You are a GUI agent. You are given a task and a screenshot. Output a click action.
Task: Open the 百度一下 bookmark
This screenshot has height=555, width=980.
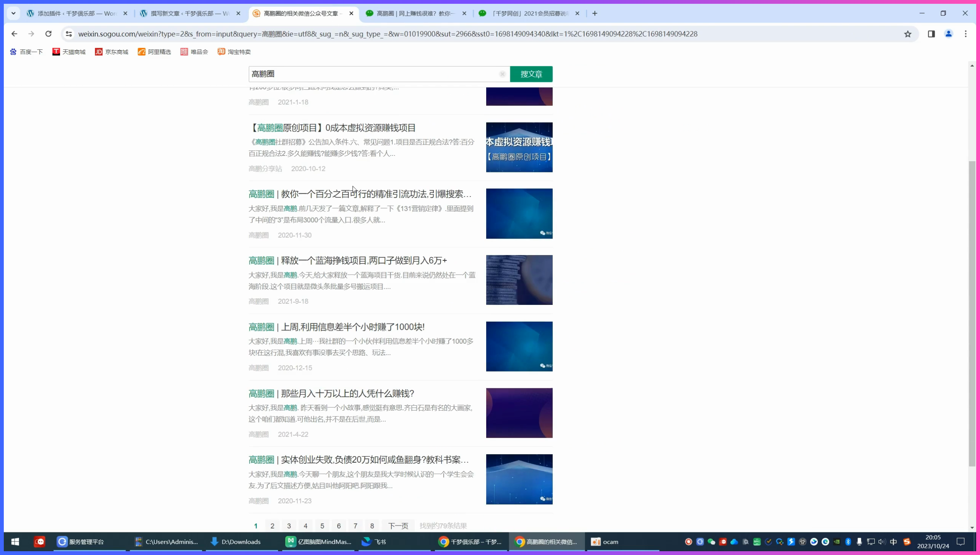coord(26,52)
